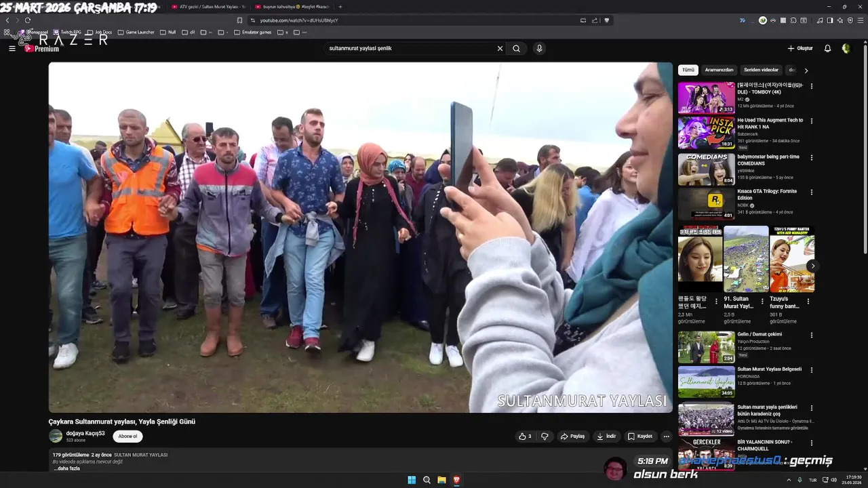Click the share page icon in address bar
The width and height of the screenshot is (868, 488).
coord(595,20)
